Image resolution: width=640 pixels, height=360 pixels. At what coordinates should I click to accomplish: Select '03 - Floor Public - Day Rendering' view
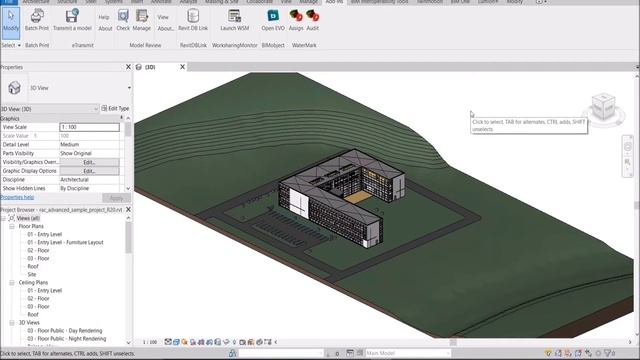pos(64,331)
